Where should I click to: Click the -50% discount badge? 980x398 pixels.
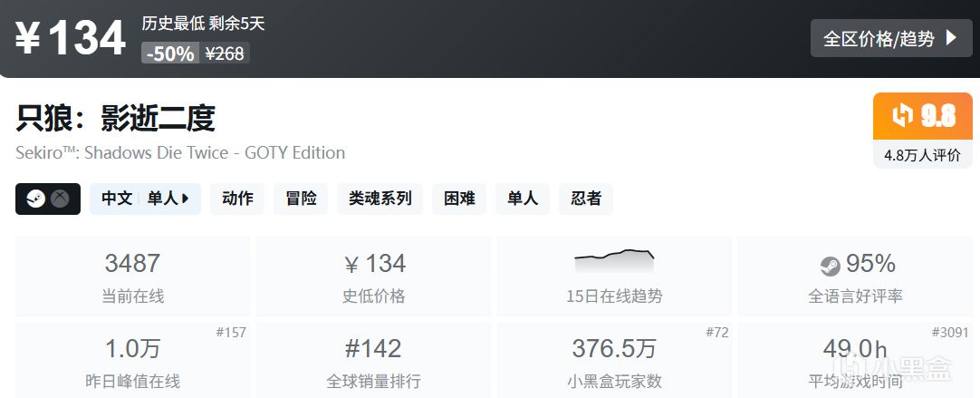coord(170,53)
